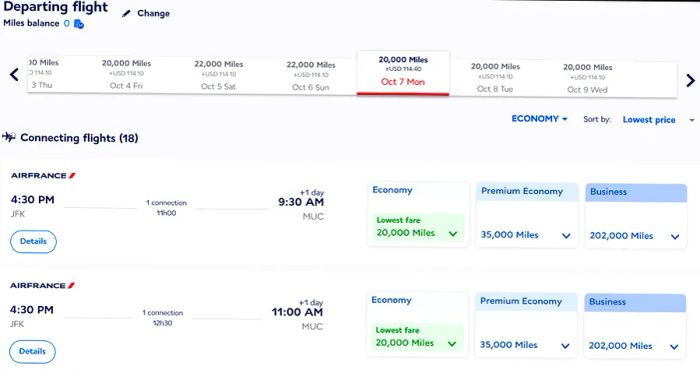Select the Oct 8 Tue date tab

tap(495, 78)
